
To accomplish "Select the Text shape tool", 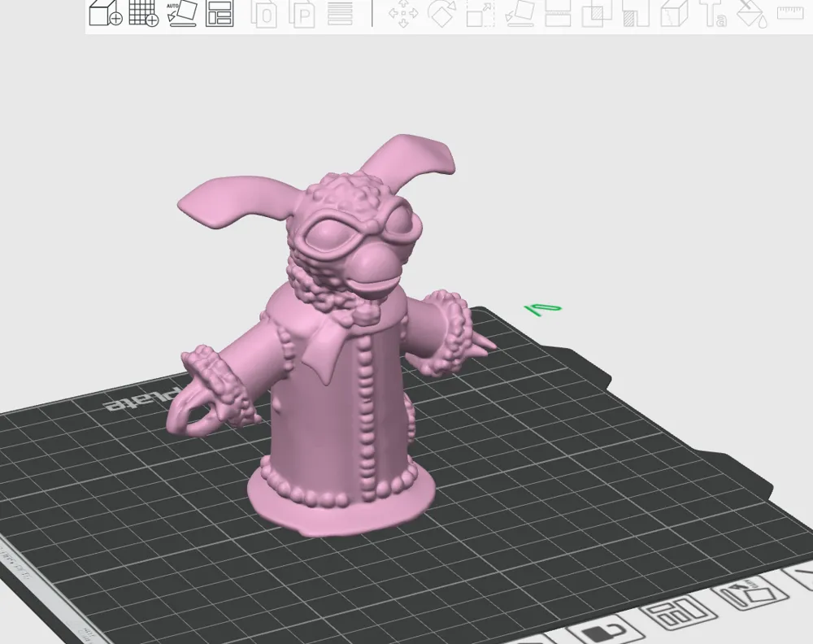I will 714,14.
